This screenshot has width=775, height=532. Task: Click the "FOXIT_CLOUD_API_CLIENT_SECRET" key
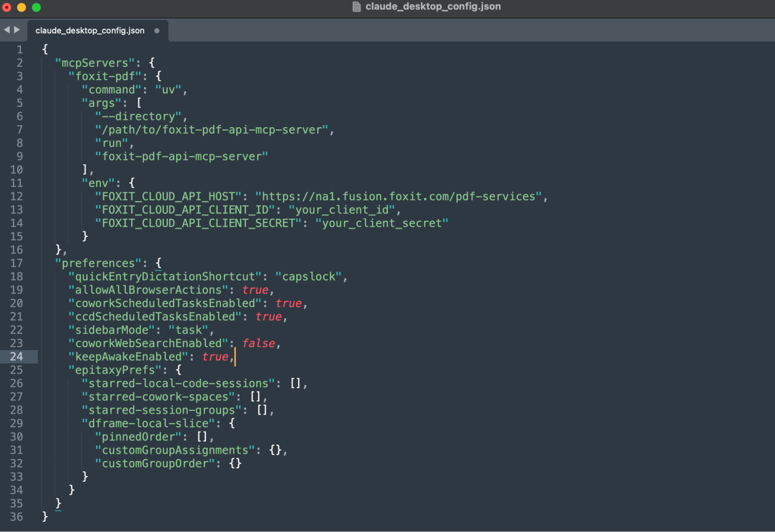pos(198,223)
